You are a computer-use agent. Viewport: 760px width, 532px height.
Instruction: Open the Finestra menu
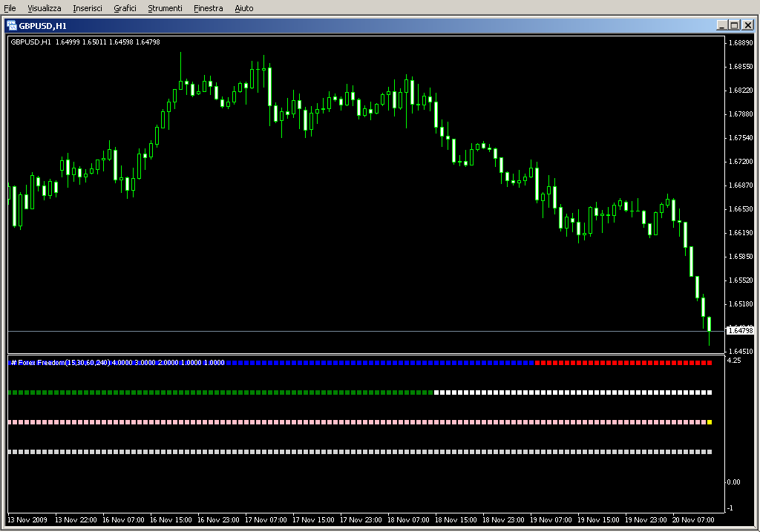click(x=208, y=8)
